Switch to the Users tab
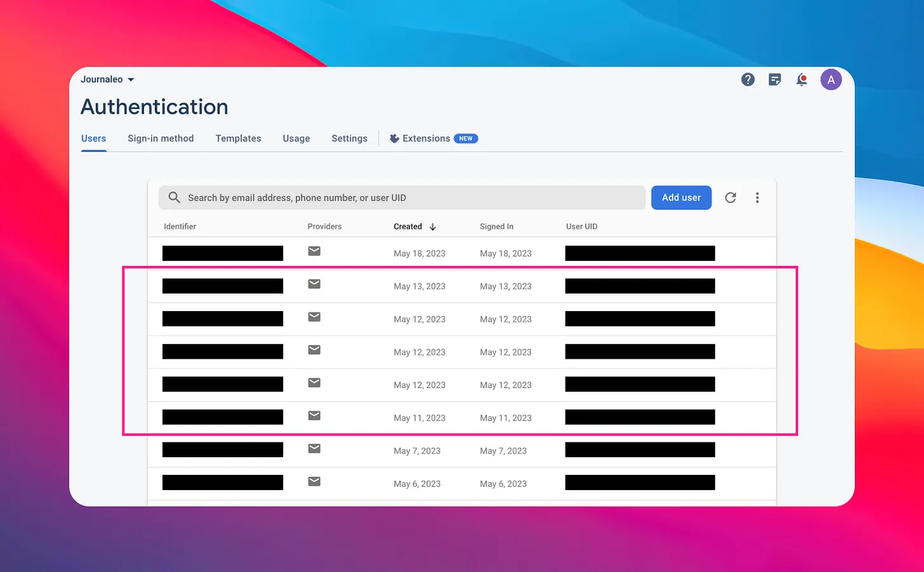Image resolution: width=924 pixels, height=572 pixels. click(x=93, y=138)
